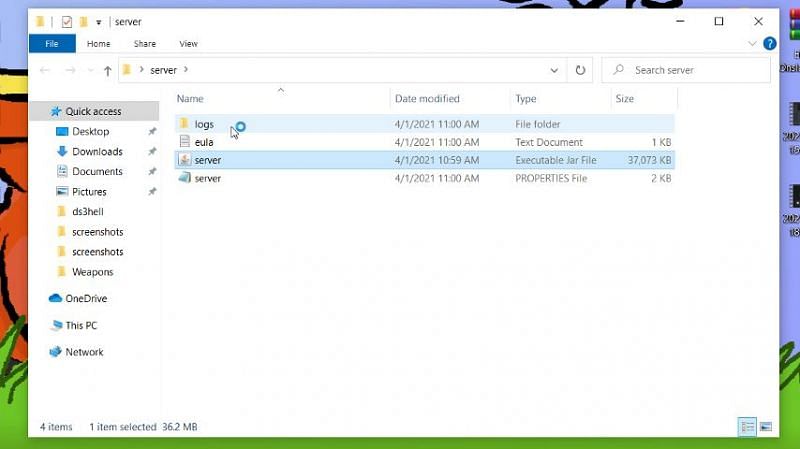The image size is (800, 449).
Task: Click the properties checkmark in Quick Access Toolbar
Action: [66, 22]
